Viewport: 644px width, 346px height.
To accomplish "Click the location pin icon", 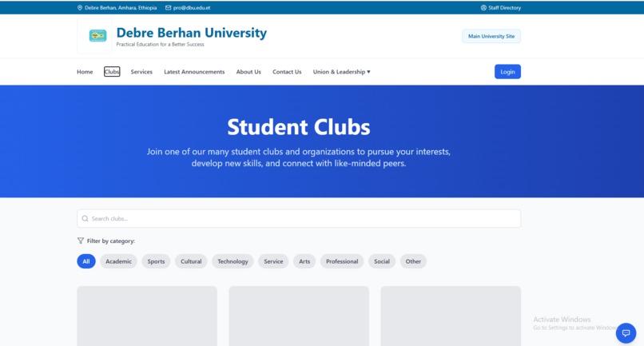I will pos(80,8).
